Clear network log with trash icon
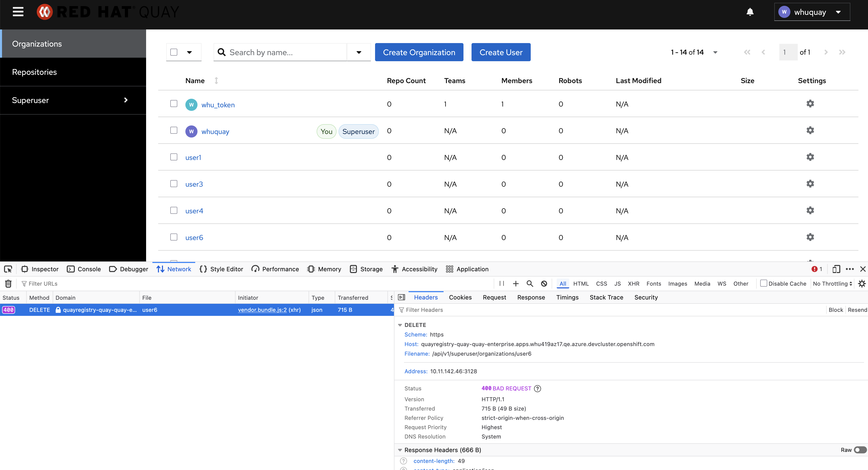868x470 pixels. (8, 284)
